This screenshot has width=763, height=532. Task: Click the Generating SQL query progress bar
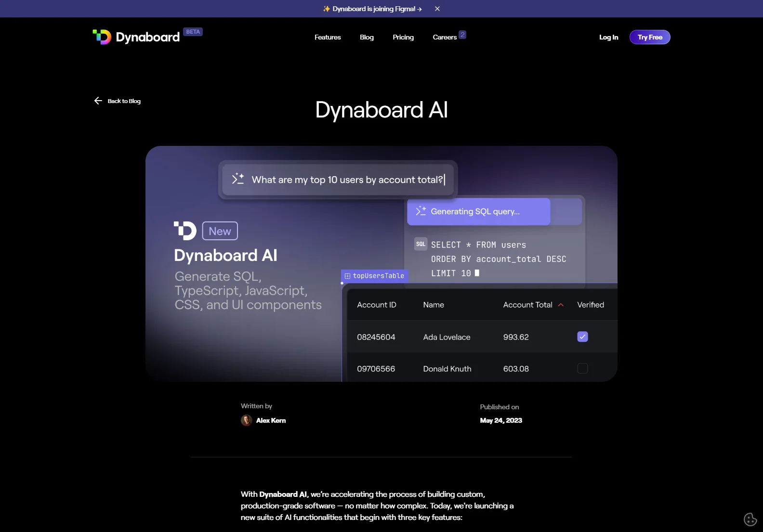click(494, 211)
